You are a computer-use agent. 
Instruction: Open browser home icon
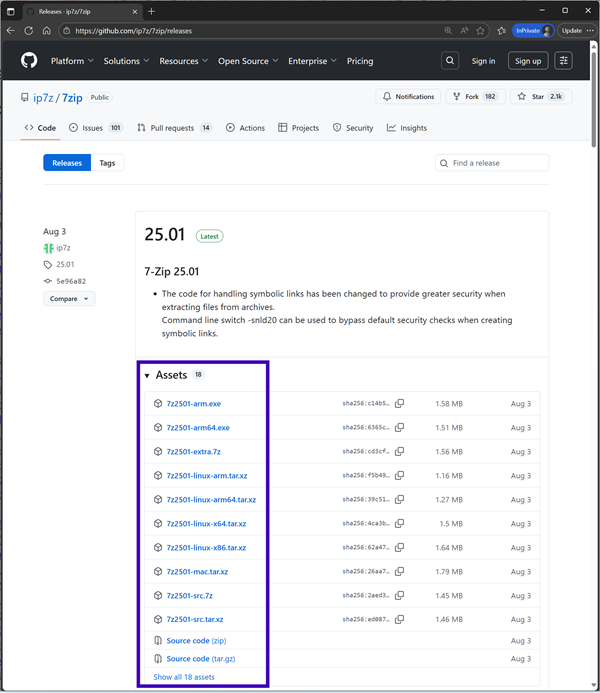(x=46, y=30)
